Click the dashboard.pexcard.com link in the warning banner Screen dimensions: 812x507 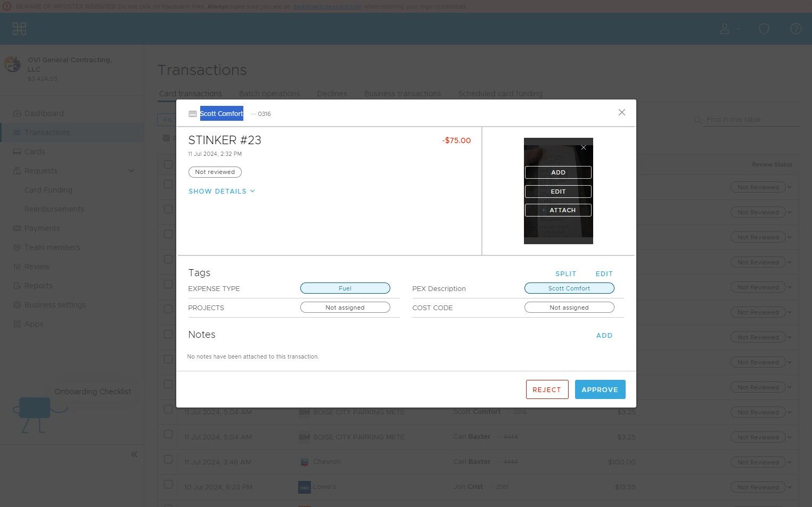[327, 6]
